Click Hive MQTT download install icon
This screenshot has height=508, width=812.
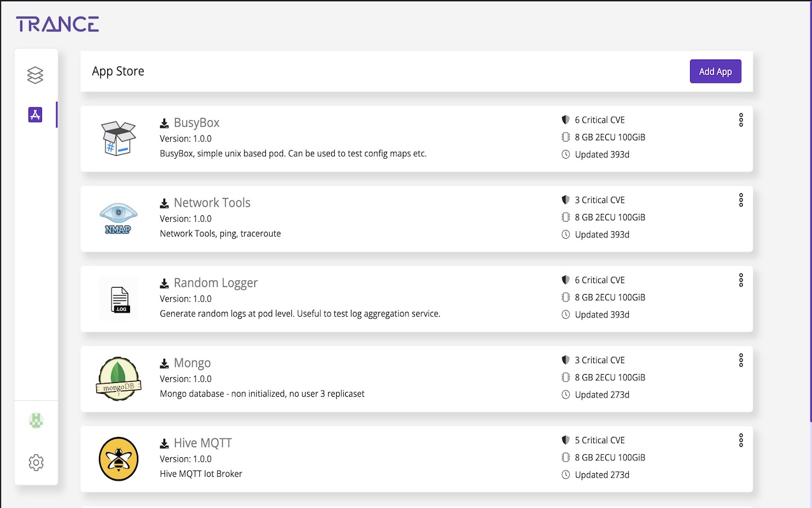pyautogui.click(x=164, y=443)
